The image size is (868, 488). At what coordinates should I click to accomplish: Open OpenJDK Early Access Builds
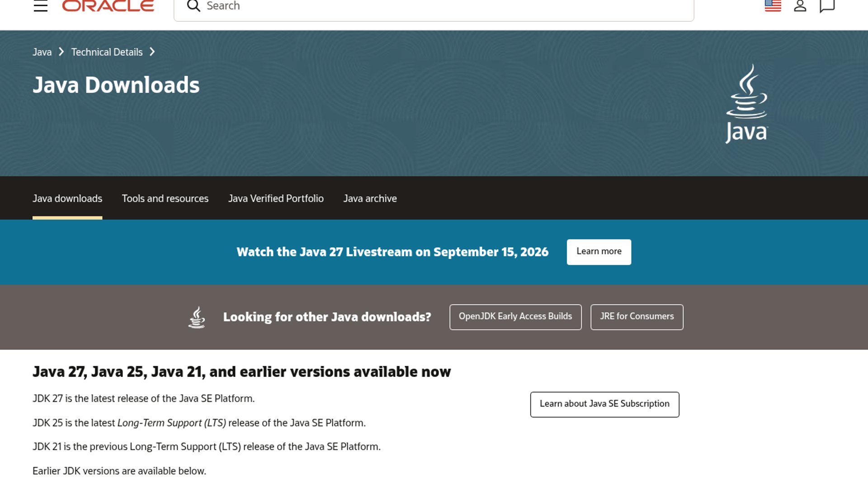click(515, 317)
